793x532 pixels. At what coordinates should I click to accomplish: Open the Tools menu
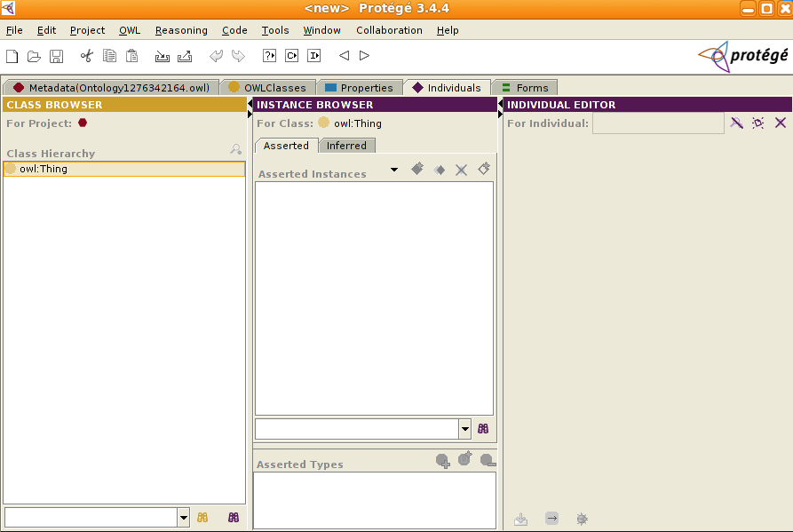(x=275, y=30)
